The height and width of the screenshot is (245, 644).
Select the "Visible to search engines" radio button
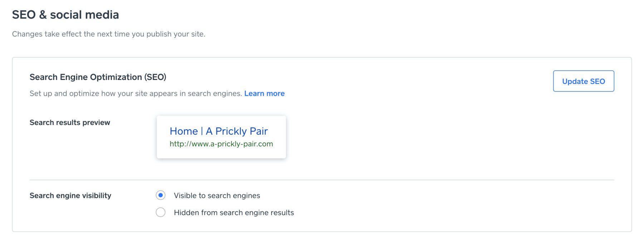pos(160,195)
